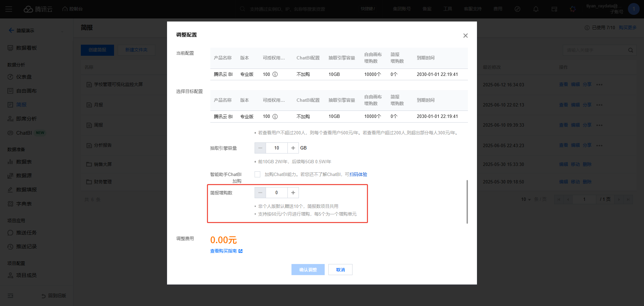
Task: Expand the 10 条/页 page size dropdown
Action: point(526,199)
